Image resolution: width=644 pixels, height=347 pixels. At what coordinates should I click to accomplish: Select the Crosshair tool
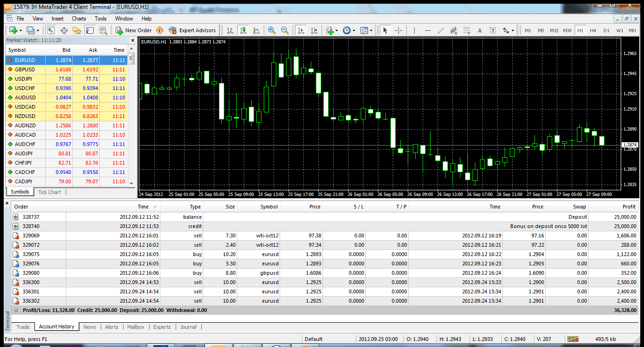398,30
